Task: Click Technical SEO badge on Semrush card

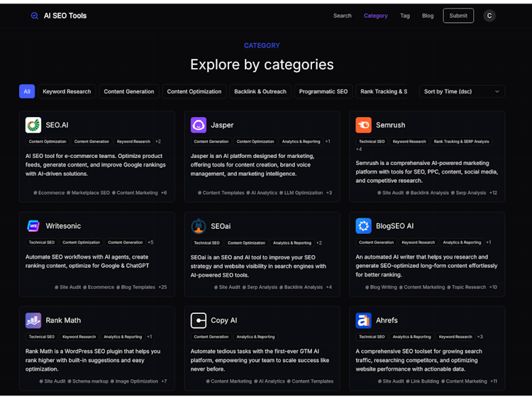Action: click(x=372, y=141)
